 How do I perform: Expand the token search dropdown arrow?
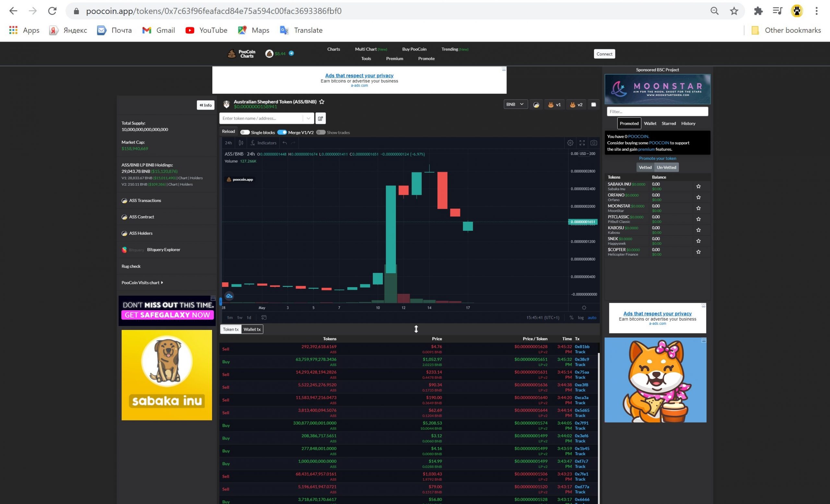coord(308,118)
